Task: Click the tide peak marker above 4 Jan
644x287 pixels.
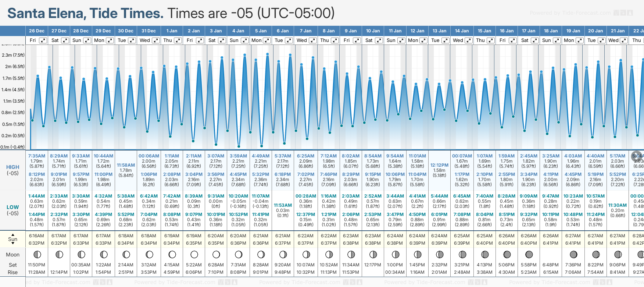Action: pyautogui.click(x=245, y=55)
